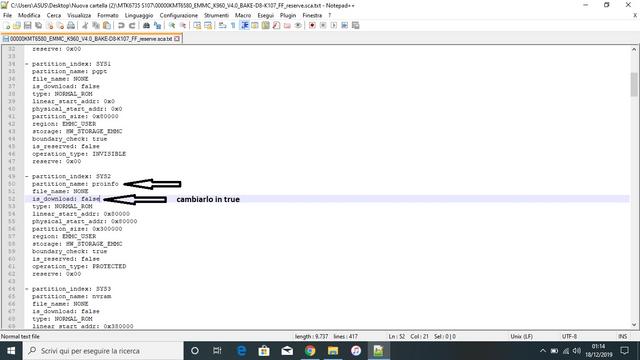Collapse the SYS1 partition_index fold marker
640x360 pixels.
pos(27,64)
